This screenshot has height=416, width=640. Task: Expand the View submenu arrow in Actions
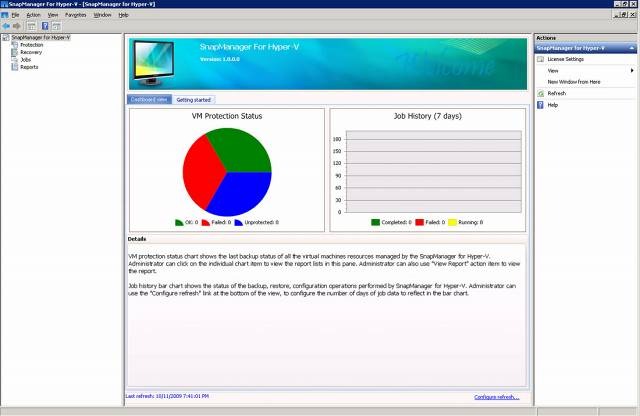pos(632,71)
